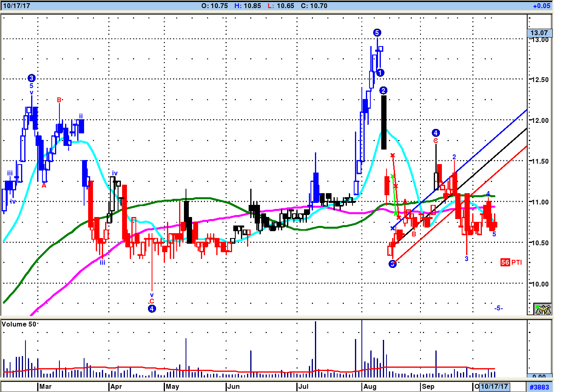The image size is (566, 392).
Task: Select circled wave 2 marker above black candle
Action: click(383, 91)
